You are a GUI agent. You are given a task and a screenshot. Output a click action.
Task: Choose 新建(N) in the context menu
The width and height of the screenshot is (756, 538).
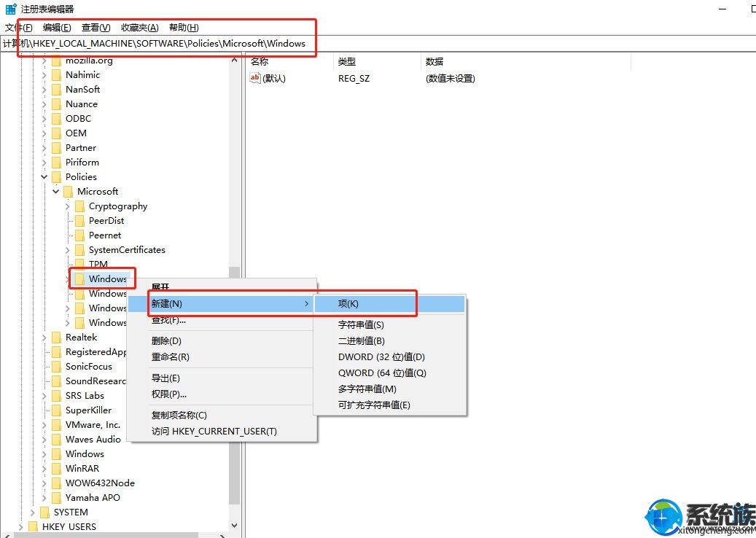click(222, 304)
